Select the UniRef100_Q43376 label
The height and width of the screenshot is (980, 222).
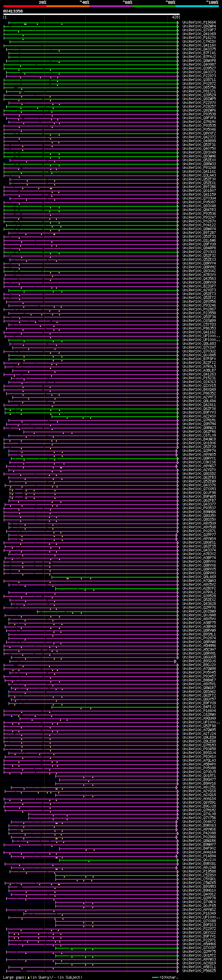click(199, 485)
